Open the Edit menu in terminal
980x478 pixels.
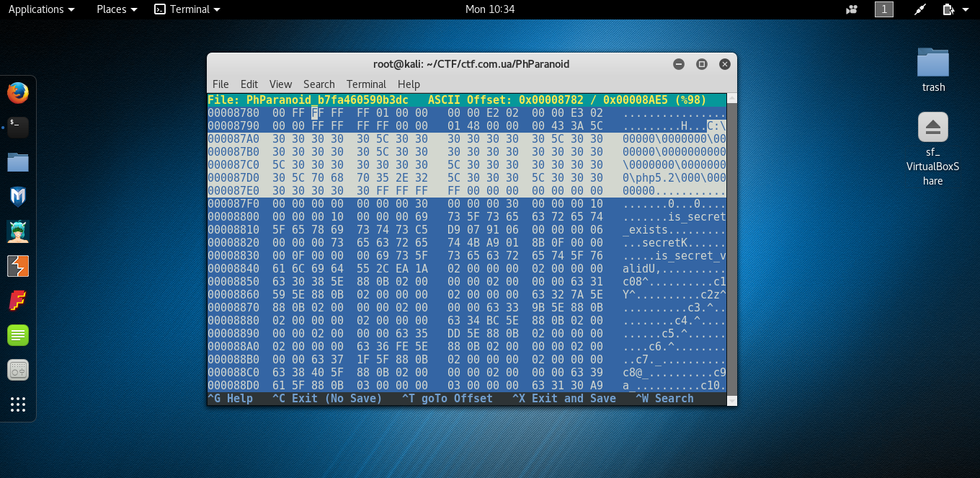pos(249,84)
